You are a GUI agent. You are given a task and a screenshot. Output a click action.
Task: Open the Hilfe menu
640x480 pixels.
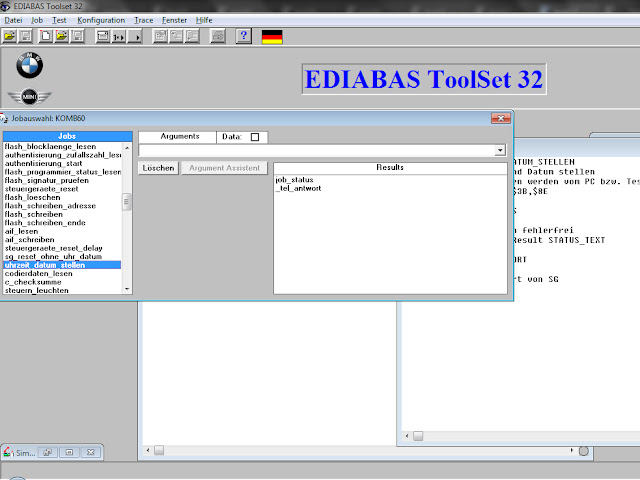pyautogui.click(x=204, y=20)
